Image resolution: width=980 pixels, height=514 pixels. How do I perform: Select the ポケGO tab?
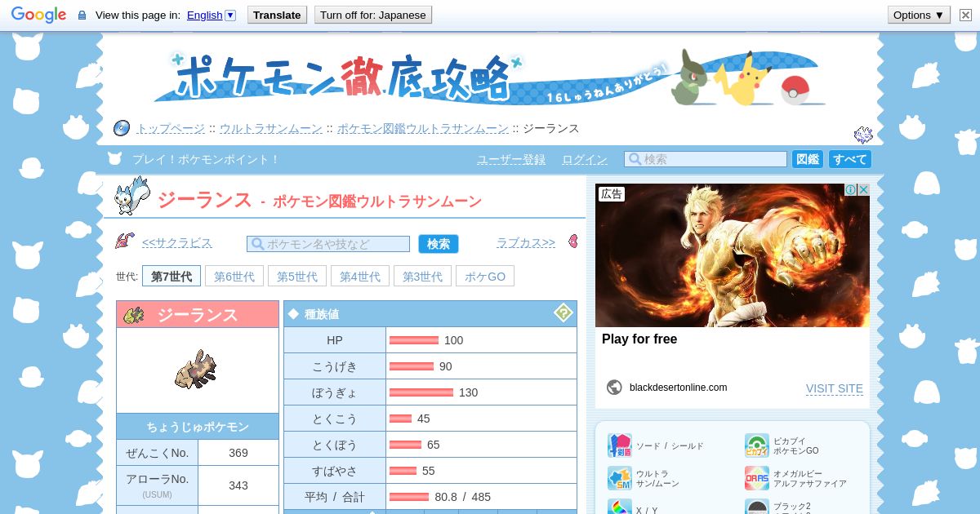tap(485, 276)
